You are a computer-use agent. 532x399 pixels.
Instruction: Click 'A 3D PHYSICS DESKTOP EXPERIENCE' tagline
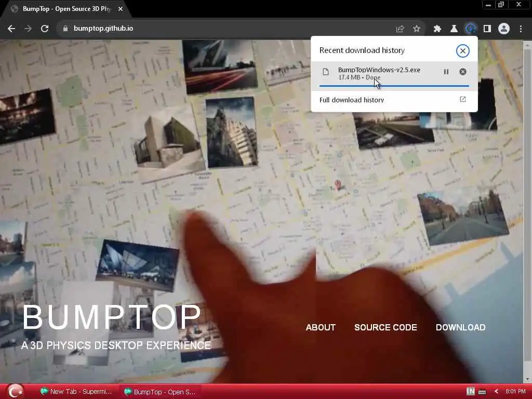coord(116,345)
